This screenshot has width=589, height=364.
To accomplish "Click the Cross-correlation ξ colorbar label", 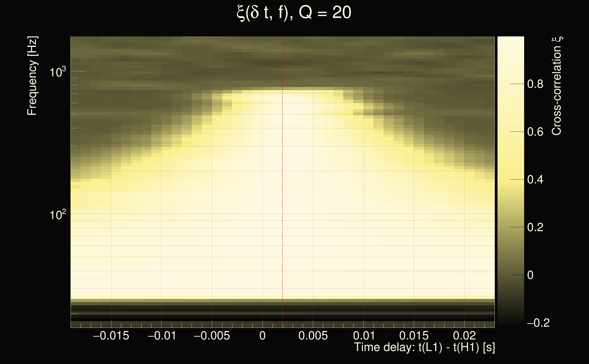I will [557, 86].
